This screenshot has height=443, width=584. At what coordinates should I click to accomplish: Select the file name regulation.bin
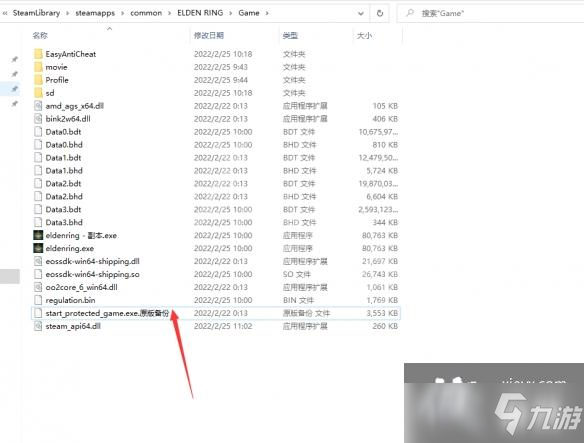pyautogui.click(x=70, y=300)
